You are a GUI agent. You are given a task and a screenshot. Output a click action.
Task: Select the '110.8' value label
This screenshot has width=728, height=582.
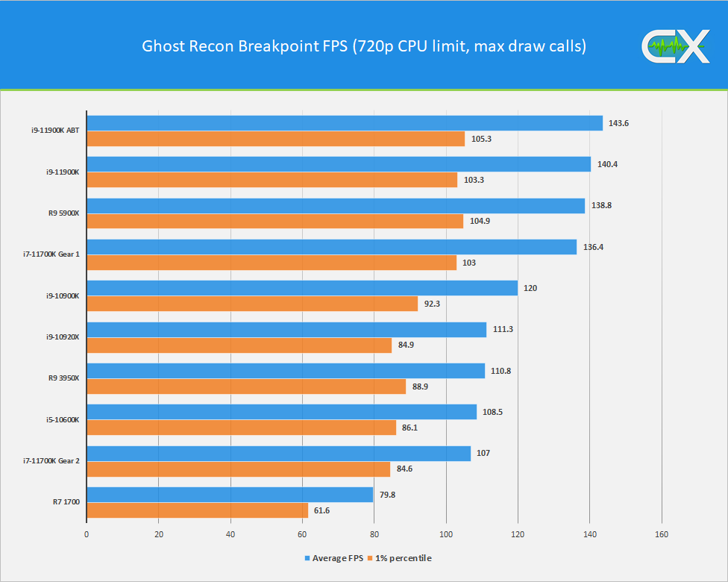click(x=501, y=371)
